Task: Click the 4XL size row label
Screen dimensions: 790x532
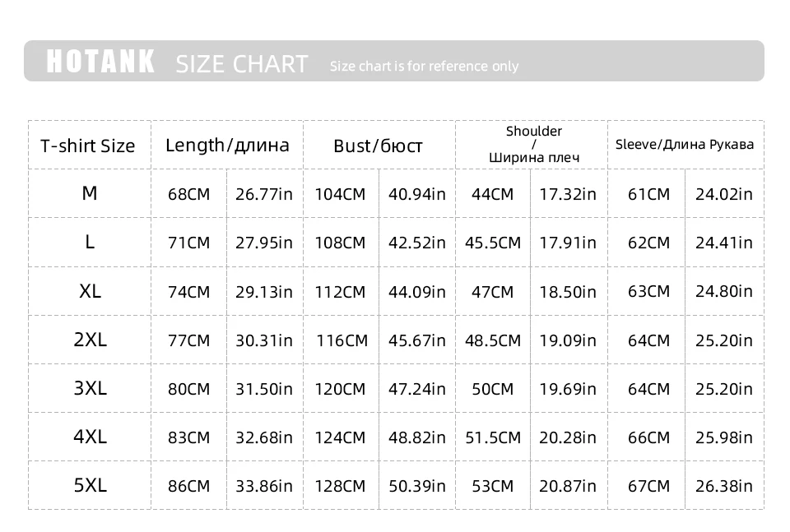Action: pyautogui.click(x=90, y=437)
